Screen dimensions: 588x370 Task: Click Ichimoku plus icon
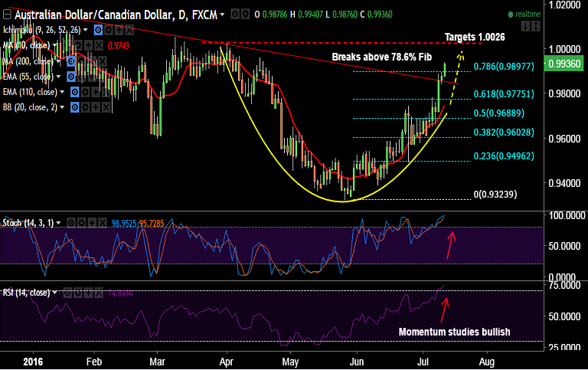pyautogui.click(x=119, y=30)
